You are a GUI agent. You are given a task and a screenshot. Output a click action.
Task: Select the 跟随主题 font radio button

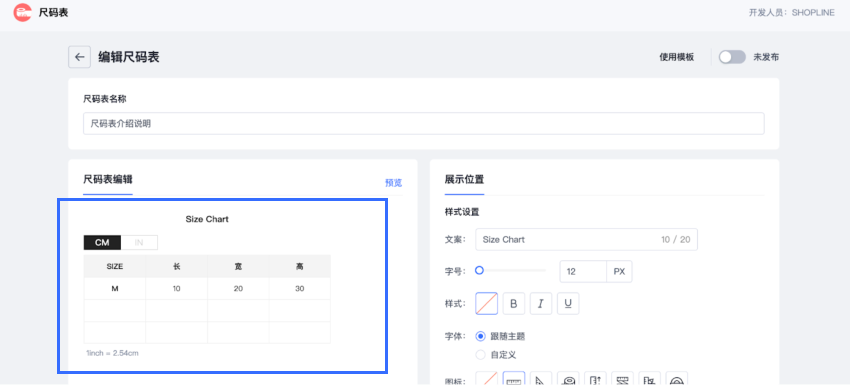480,336
